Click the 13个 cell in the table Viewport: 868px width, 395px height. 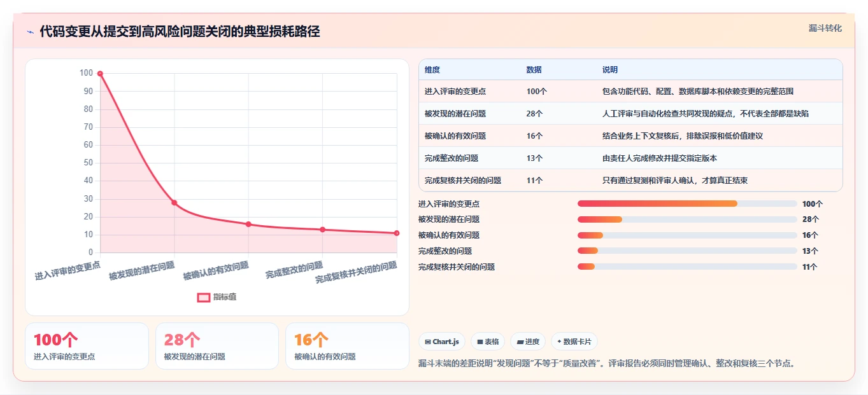tap(535, 158)
